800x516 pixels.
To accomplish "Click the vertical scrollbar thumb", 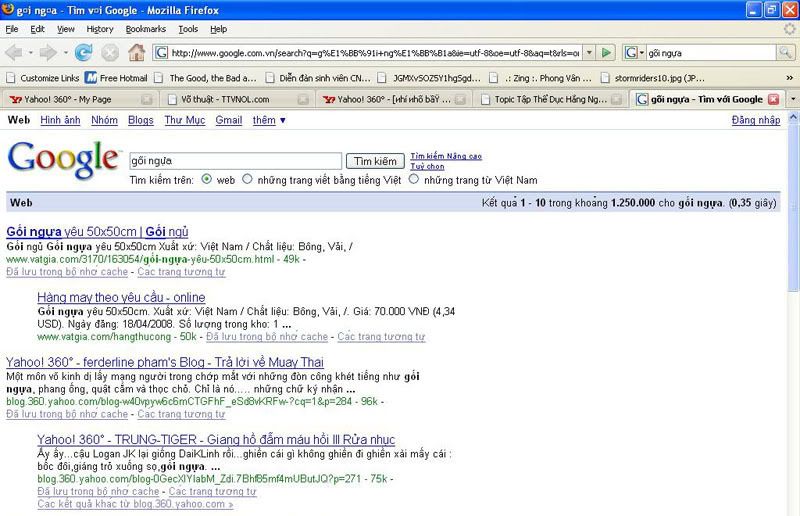I will pos(793,209).
